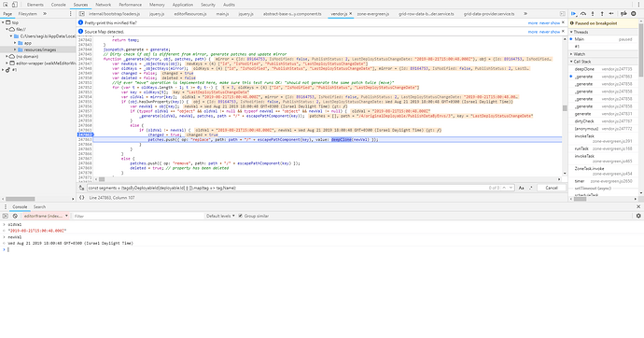The width and height of the screenshot is (644, 338).
Task: Toggle the Group similar checkbox
Action: click(241, 216)
